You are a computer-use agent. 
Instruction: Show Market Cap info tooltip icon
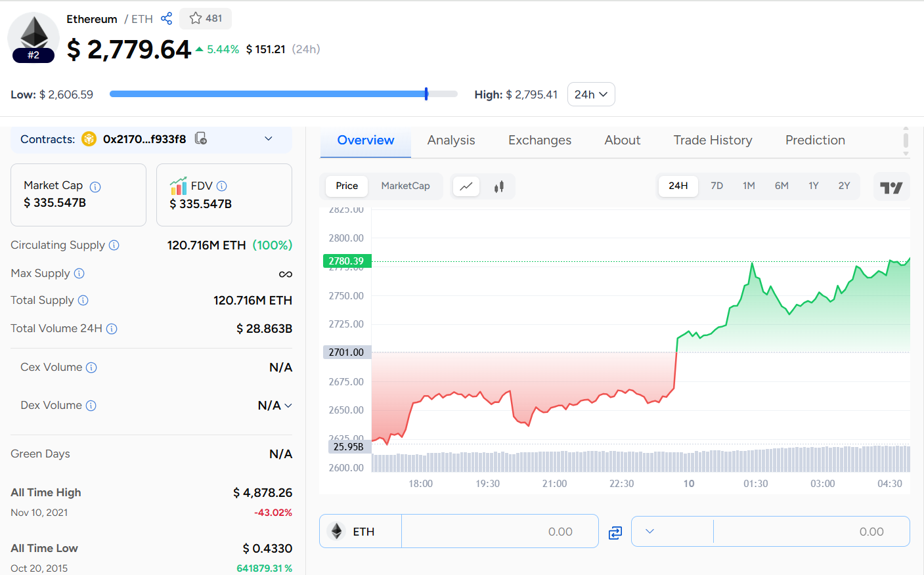[95, 186]
